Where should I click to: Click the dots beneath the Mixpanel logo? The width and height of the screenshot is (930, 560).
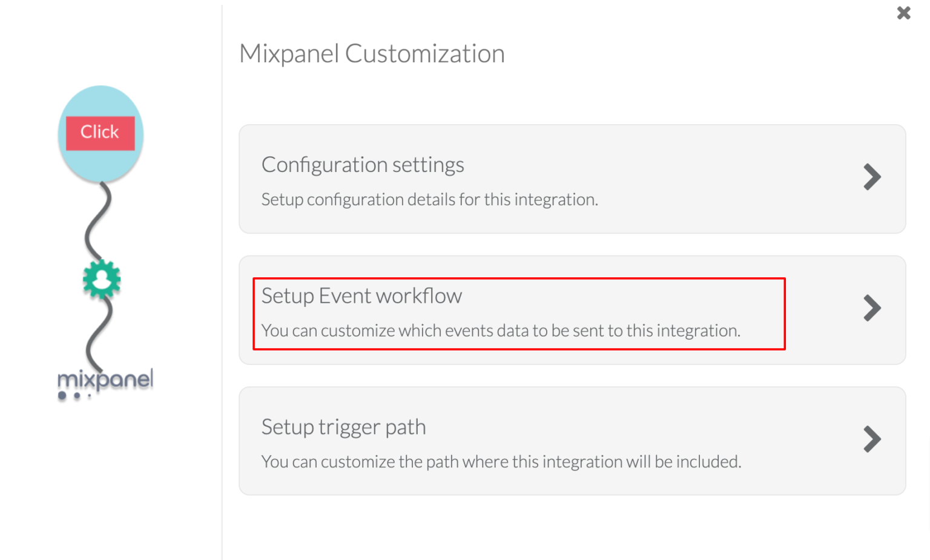point(75,397)
